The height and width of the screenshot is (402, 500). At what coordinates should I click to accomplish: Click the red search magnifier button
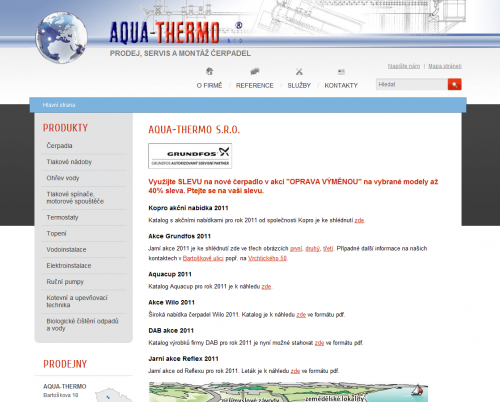coord(455,84)
